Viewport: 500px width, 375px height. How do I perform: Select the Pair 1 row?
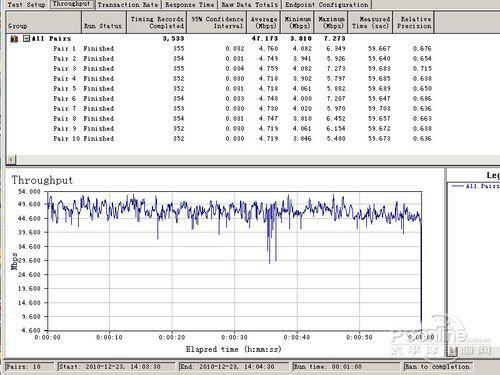click(x=220, y=49)
